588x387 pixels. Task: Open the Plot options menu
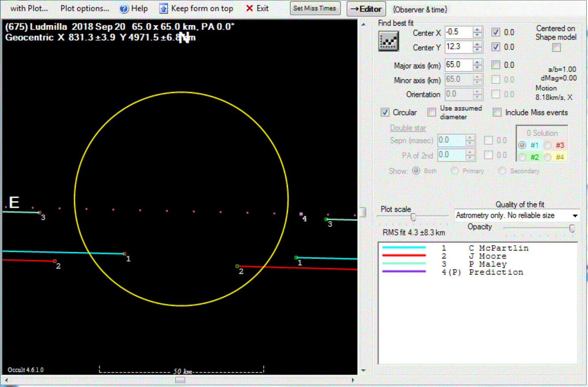(85, 8)
